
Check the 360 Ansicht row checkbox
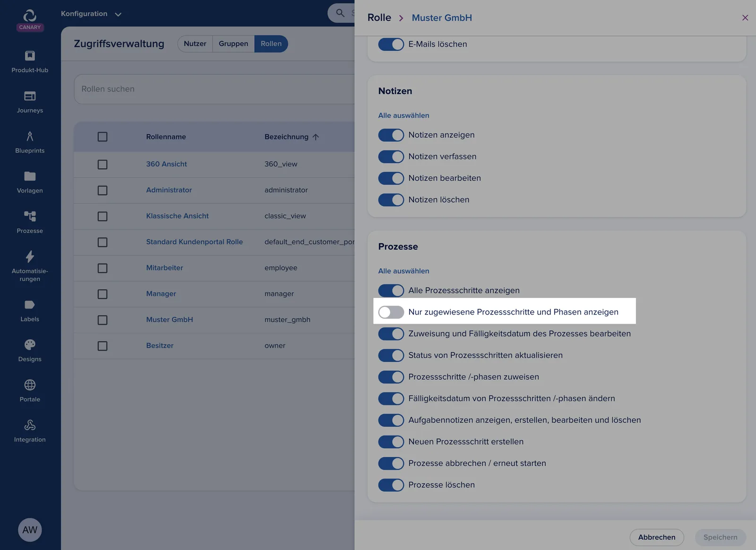(x=103, y=165)
